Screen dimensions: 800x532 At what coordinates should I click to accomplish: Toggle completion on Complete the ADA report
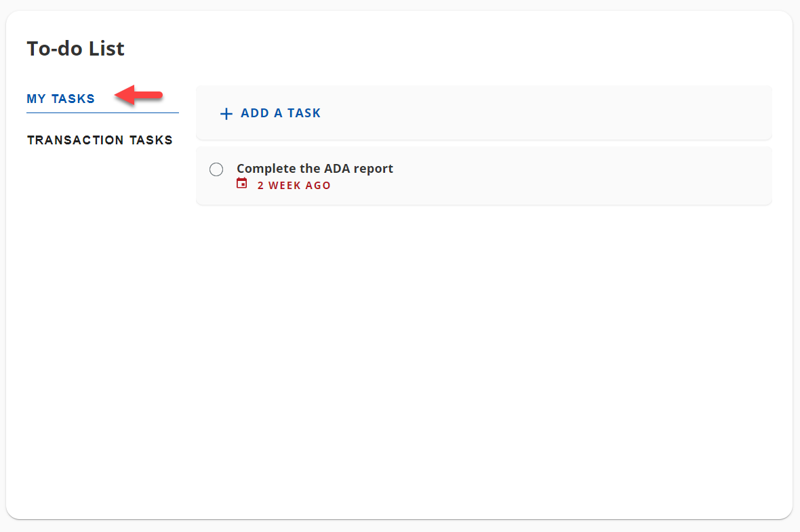coord(216,169)
